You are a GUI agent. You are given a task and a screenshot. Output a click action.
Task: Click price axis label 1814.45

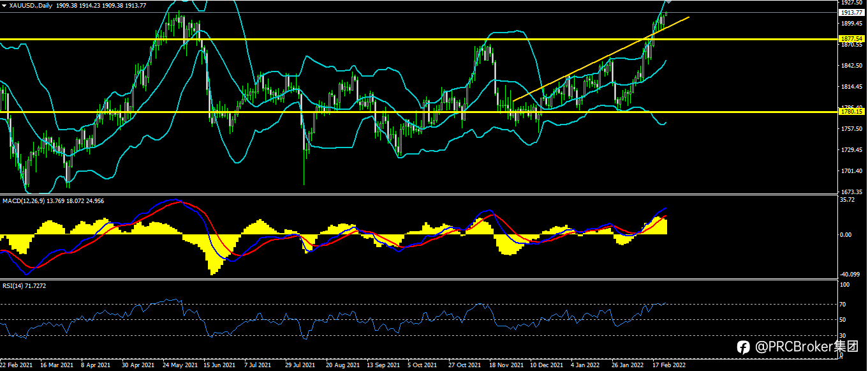pos(851,87)
